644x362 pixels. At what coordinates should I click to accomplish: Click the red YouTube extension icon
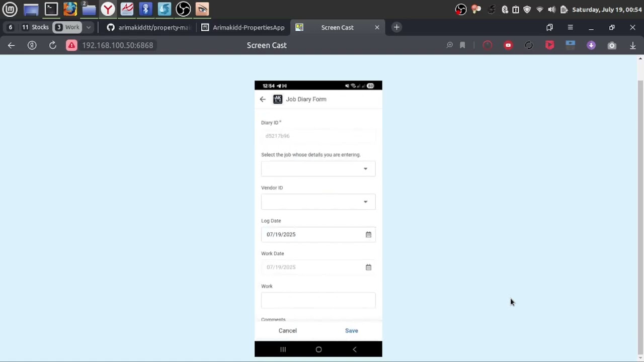pyautogui.click(x=508, y=45)
